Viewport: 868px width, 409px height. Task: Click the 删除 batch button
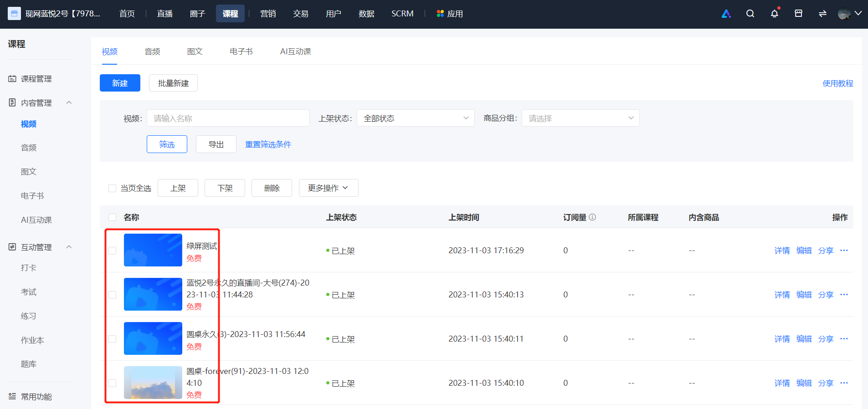click(272, 188)
